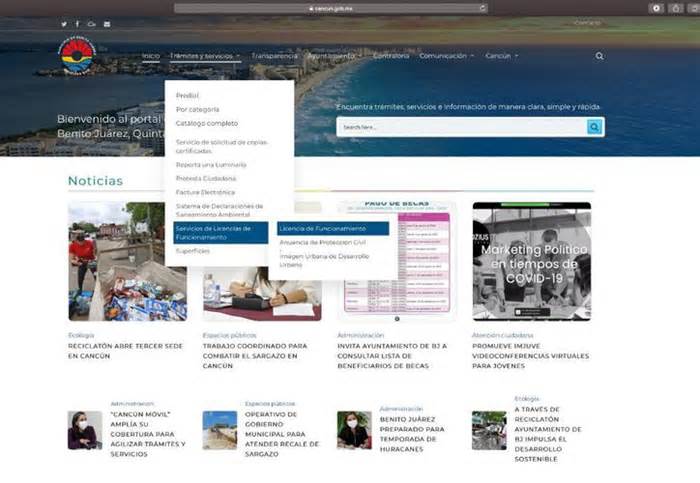Open 'Cancún Móvil amplía su cobertura' article
700x483 pixels.
coord(148,434)
